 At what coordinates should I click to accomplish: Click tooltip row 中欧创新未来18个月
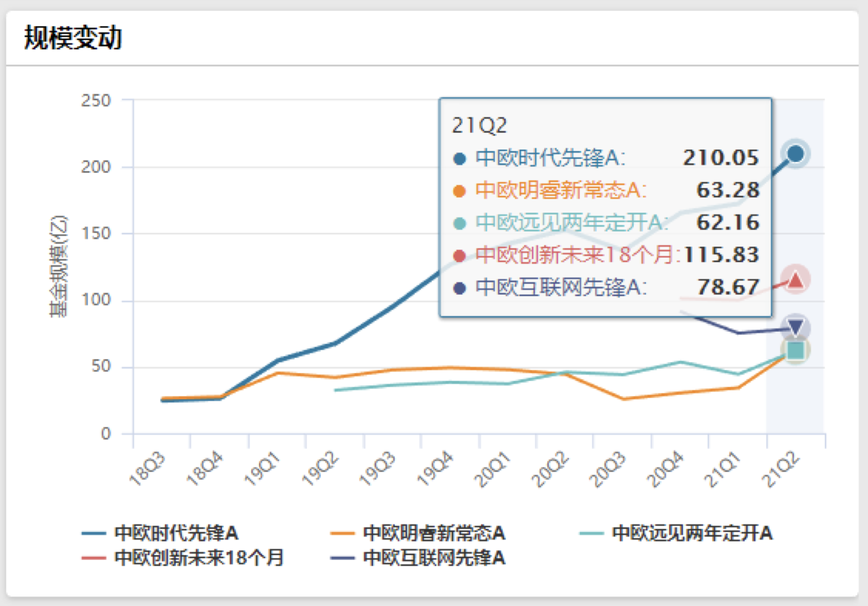tap(606, 255)
